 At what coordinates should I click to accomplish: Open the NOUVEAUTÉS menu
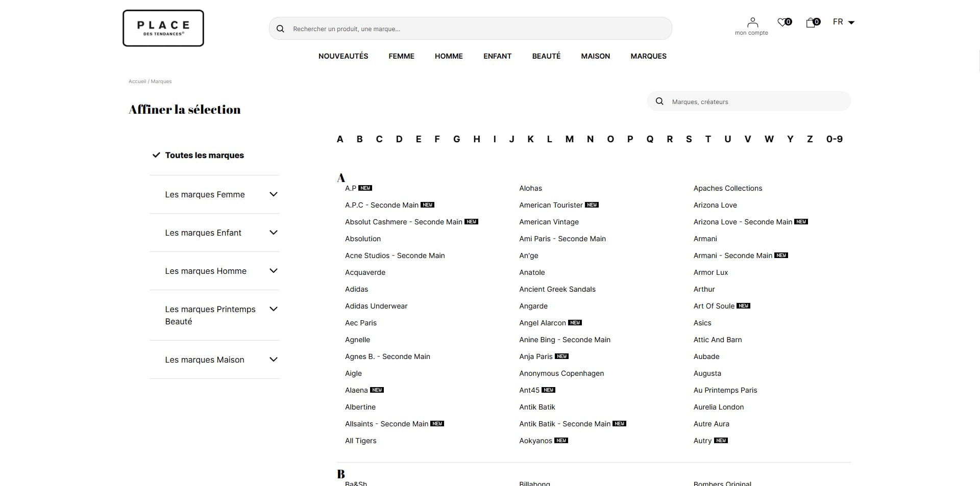[x=343, y=56]
